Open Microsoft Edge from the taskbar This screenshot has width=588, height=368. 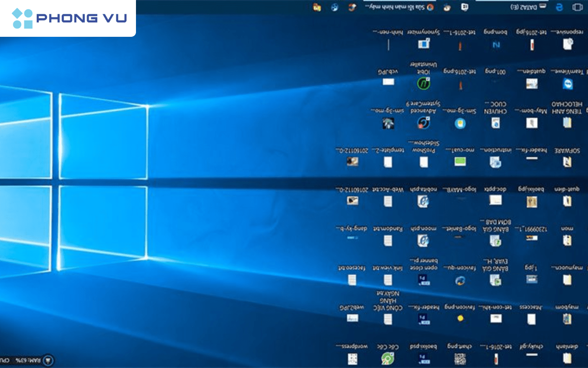click(x=559, y=7)
